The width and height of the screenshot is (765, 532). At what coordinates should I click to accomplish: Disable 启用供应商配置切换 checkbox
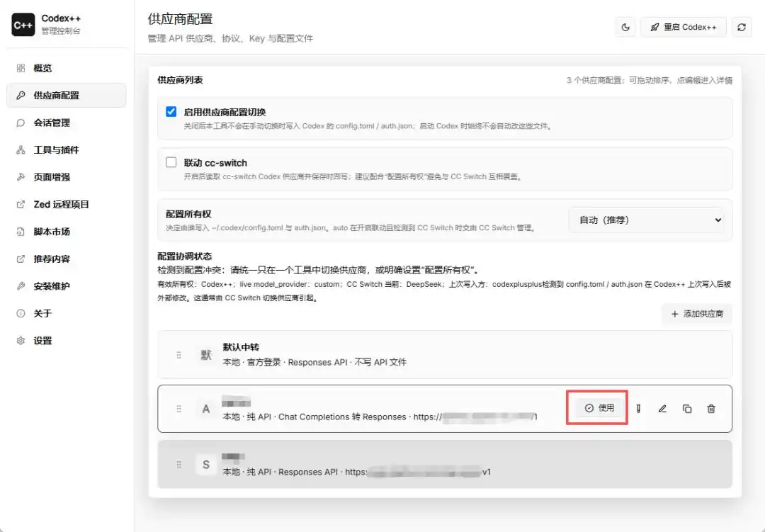(171, 111)
